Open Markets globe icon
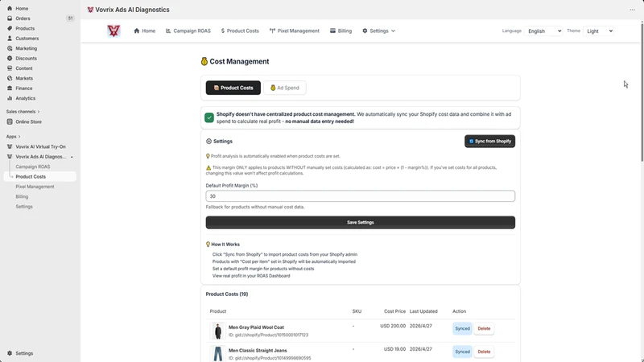The width and height of the screenshot is (644, 362). pos(10,78)
